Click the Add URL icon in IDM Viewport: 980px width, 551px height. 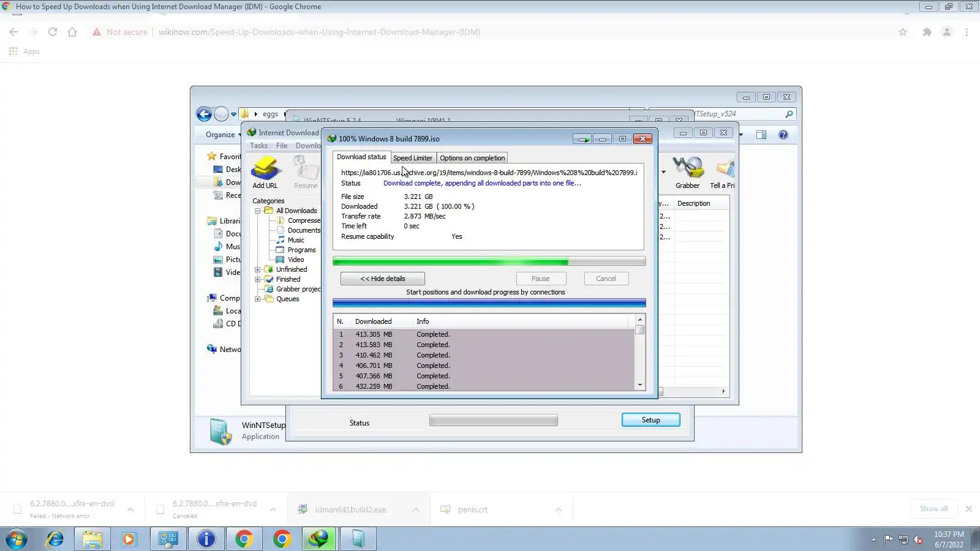(x=265, y=172)
